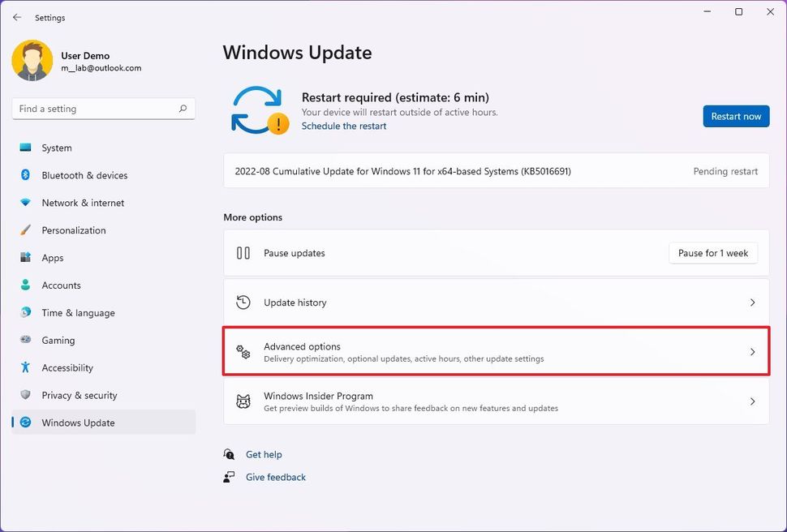Click the Gaming controller icon
The width and height of the screenshot is (787, 532).
click(x=26, y=341)
